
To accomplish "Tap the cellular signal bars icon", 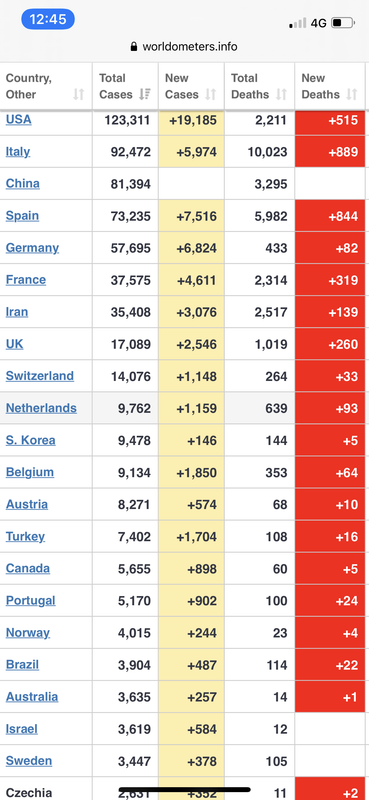I will [298, 23].
